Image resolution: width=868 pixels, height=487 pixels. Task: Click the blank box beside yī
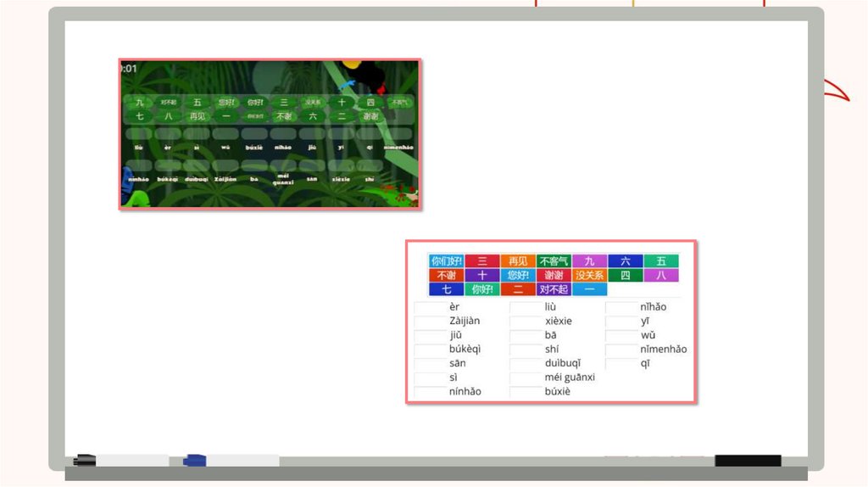click(621, 321)
